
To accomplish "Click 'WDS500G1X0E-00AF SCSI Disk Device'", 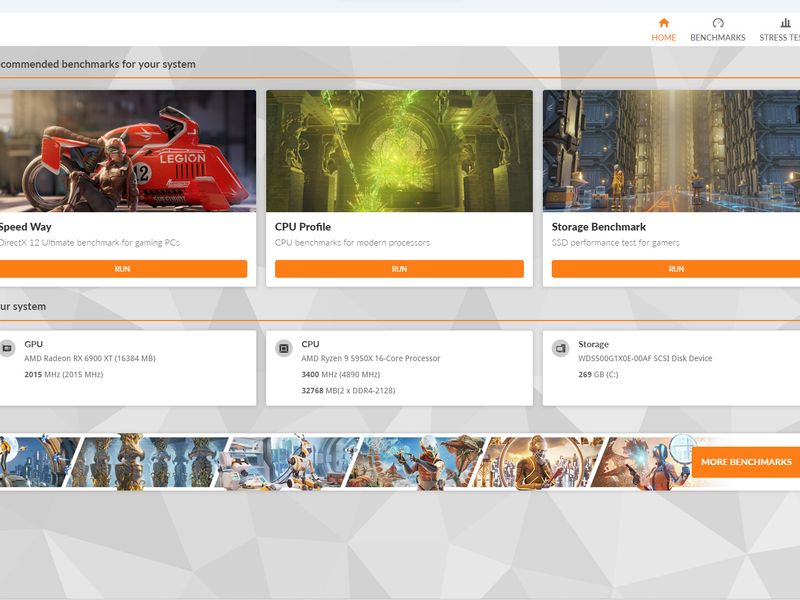I will 645,358.
